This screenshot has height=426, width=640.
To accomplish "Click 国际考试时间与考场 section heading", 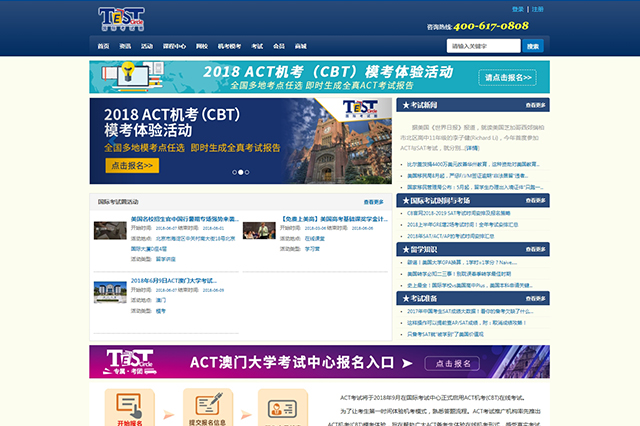I will tap(436, 200).
